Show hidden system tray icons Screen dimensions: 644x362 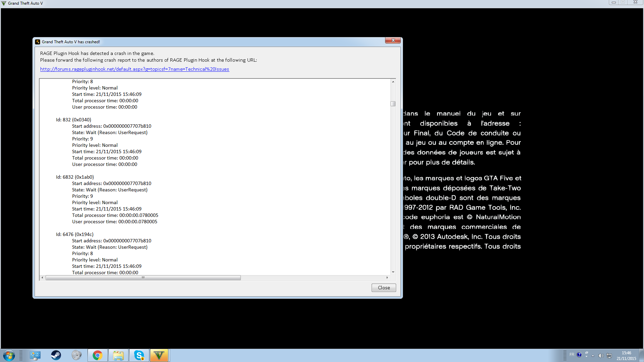593,356
